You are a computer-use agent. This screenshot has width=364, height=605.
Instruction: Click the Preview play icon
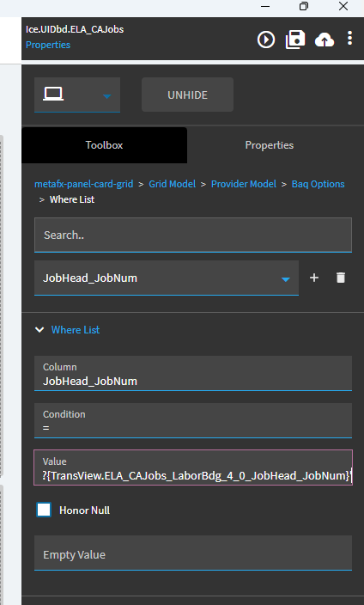266,40
